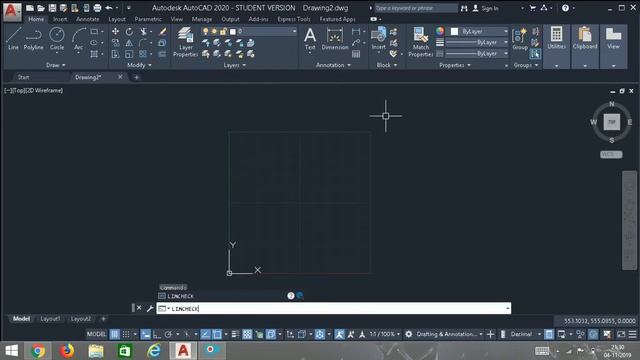The width and height of the screenshot is (640, 360).
Task: Open the Express Tools ribbon tab
Action: (x=294, y=19)
